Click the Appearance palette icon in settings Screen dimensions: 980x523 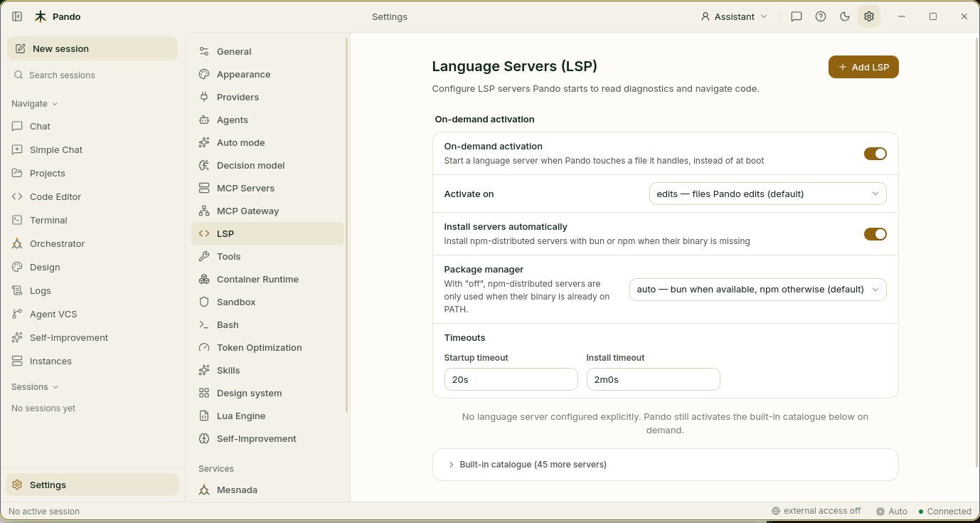point(204,74)
